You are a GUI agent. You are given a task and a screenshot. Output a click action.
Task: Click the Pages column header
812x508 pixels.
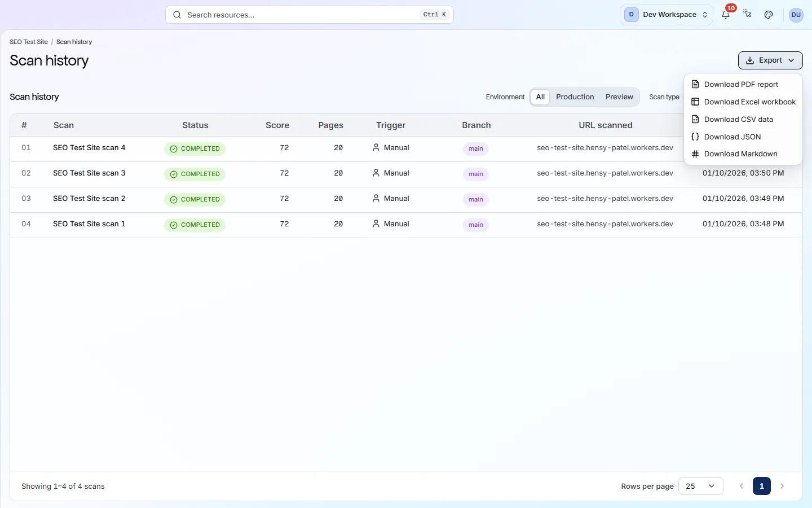331,125
